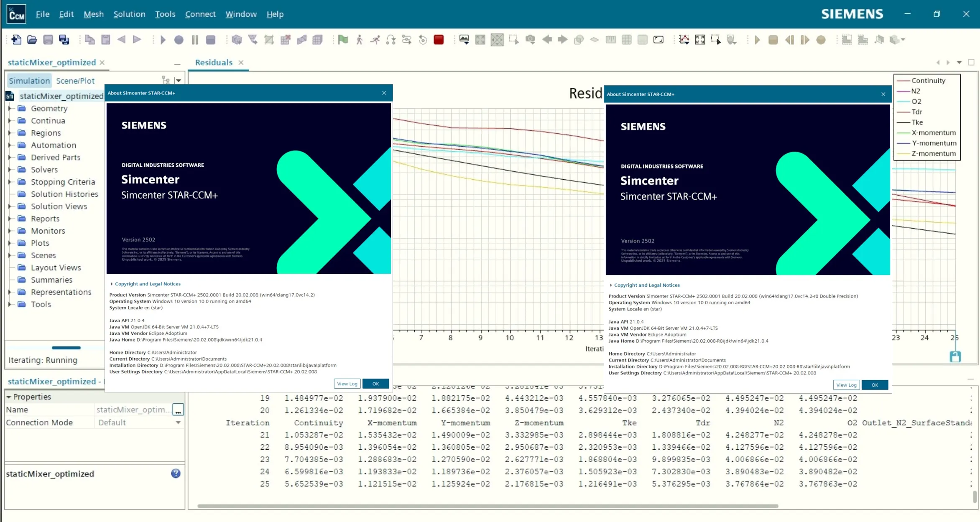Open the File menu
The width and height of the screenshot is (980, 522).
[x=43, y=14]
